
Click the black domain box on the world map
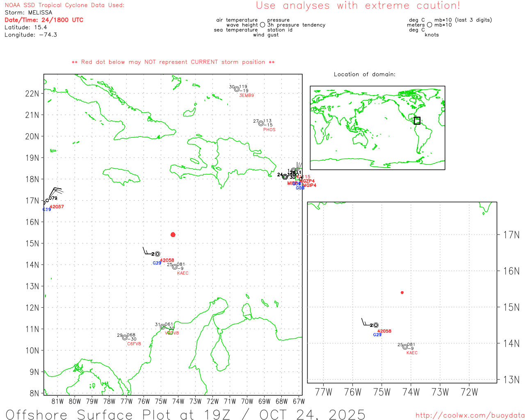417,121
